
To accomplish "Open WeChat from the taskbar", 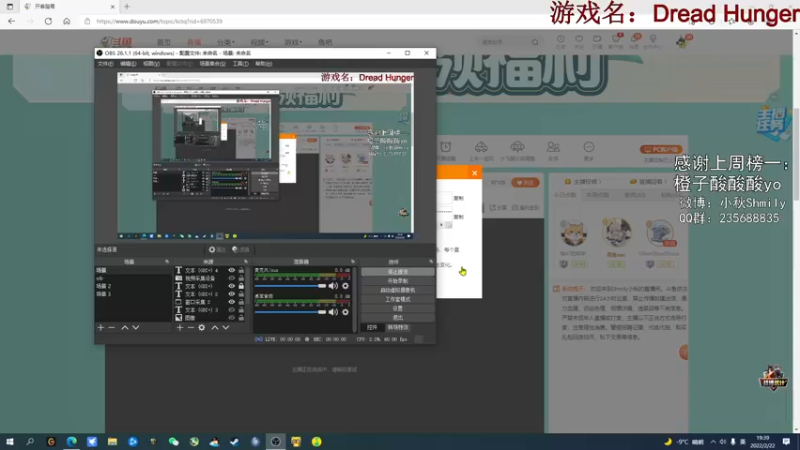I will (173, 442).
